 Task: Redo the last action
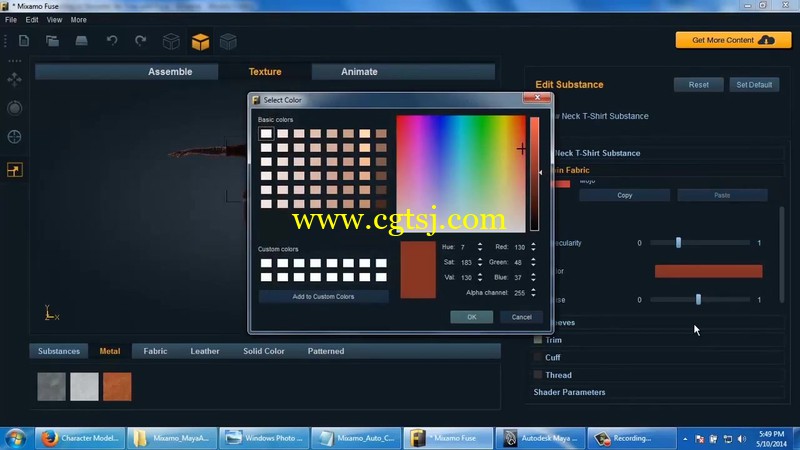pos(140,41)
